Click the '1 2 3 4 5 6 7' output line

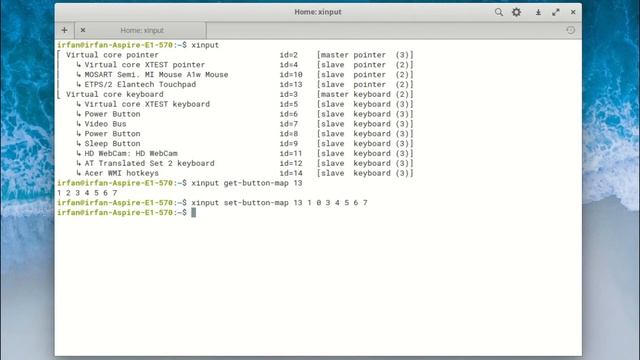(x=87, y=193)
